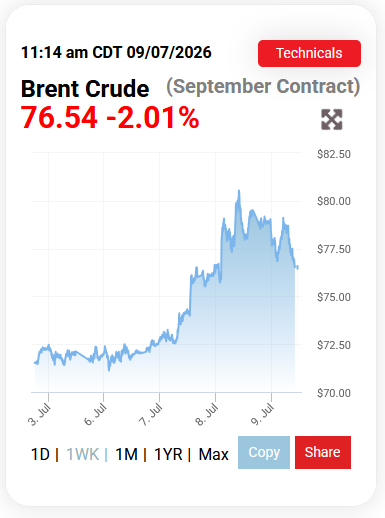This screenshot has height=518, width=385.
Task: Click the Brent Crude title
Action: tap(85, 89)
